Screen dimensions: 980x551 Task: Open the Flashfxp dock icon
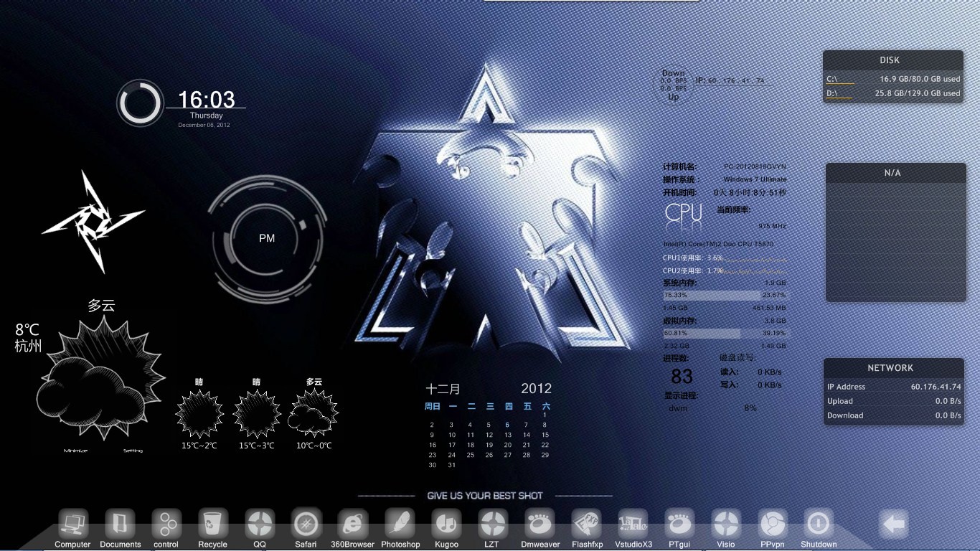point(587,524)
